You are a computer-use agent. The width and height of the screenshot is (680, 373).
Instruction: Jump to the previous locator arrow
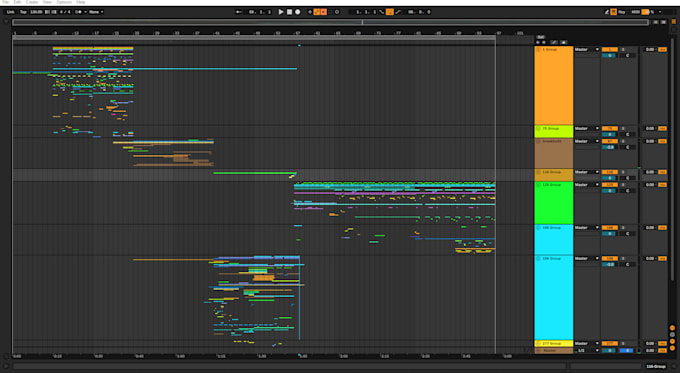click(x=538, y=42)
